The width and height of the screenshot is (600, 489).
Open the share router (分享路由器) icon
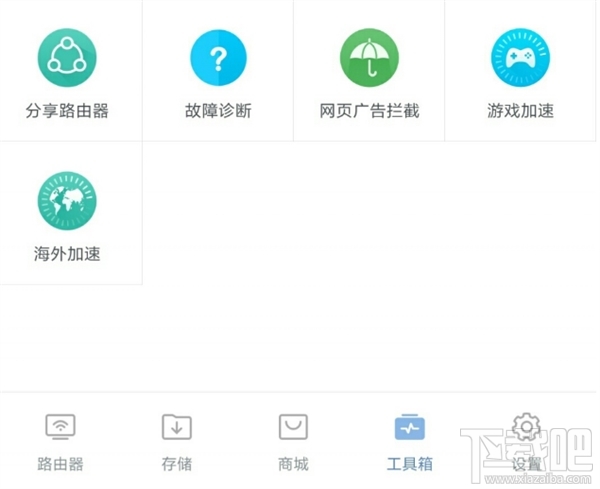click(67, 58)
